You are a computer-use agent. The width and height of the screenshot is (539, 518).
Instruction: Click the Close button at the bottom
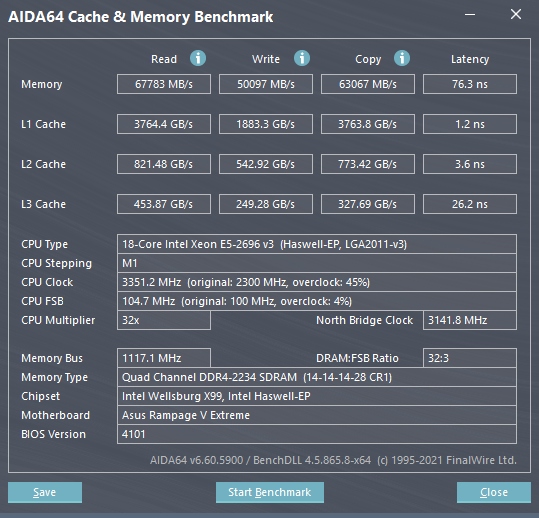[x=494, y=492]
